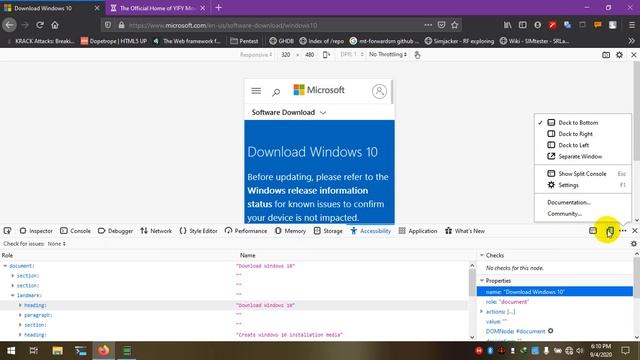The width and height of the screenshot is (640, 360).
Task: Open the Application tab
Action: [418, 231]
